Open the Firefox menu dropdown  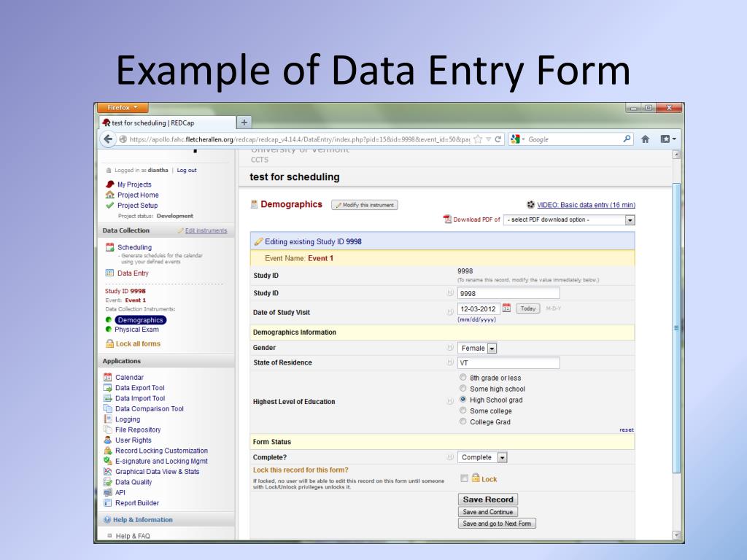point(123,108)
